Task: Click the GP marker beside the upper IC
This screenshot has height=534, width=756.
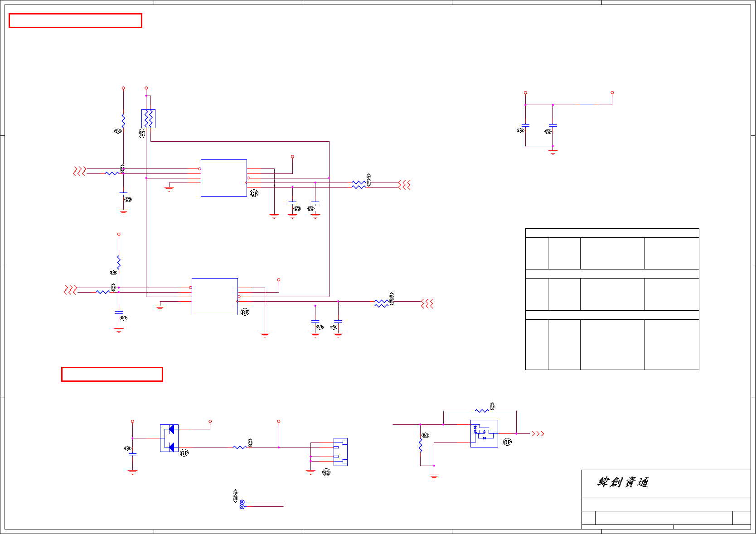Action: pos(254,193)
